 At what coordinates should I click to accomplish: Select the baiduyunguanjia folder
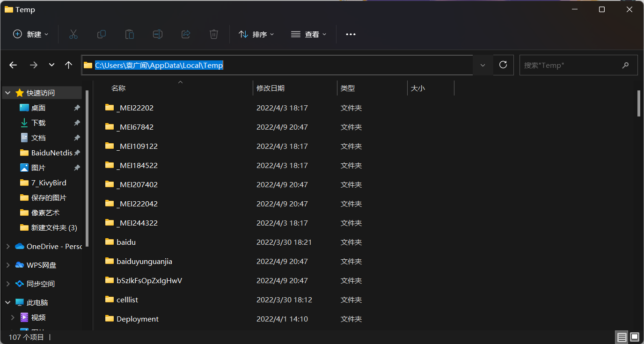click(144, 261)
